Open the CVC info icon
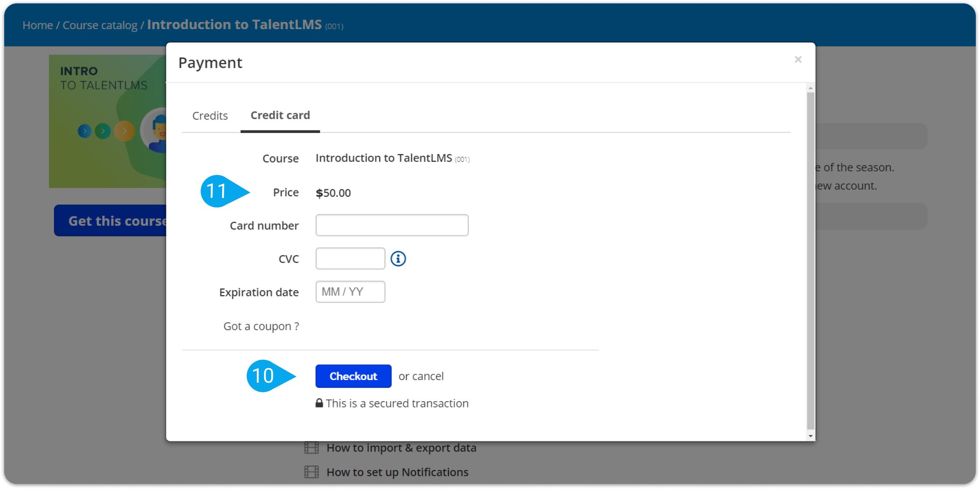 pyautogui.click(x=398, y=258)
